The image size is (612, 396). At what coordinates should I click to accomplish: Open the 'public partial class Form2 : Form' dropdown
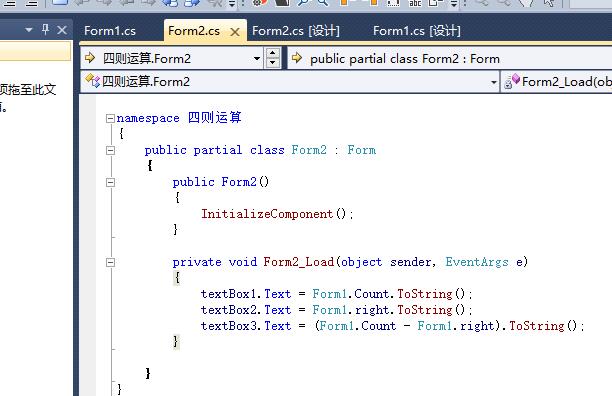tap(450, 59)
